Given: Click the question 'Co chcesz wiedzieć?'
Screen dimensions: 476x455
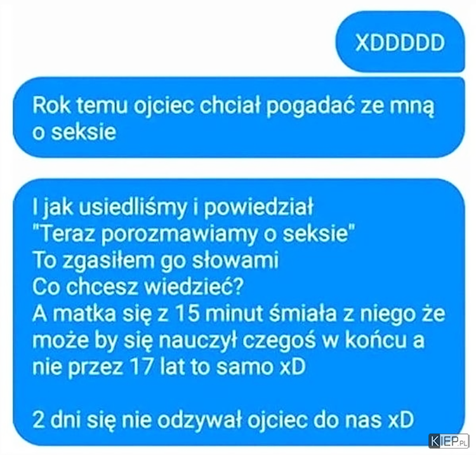Looking at the screenshot, I should pyautogui.click(x=138, y=287).
